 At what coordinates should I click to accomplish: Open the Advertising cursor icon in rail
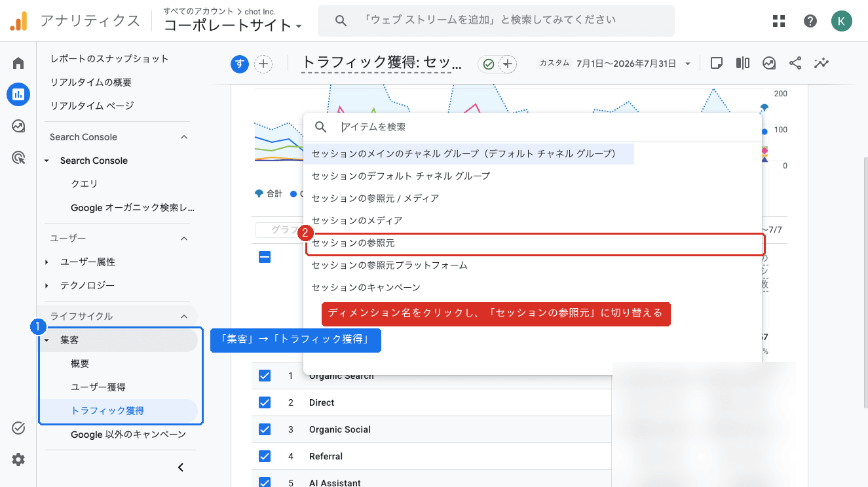(x=18, y=157)
